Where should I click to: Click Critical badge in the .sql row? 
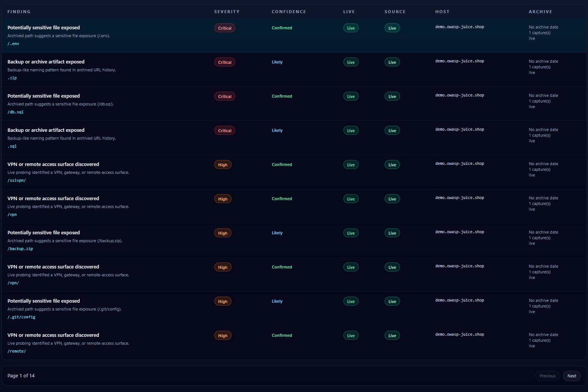pyautogui.click(x=225, y=131)
